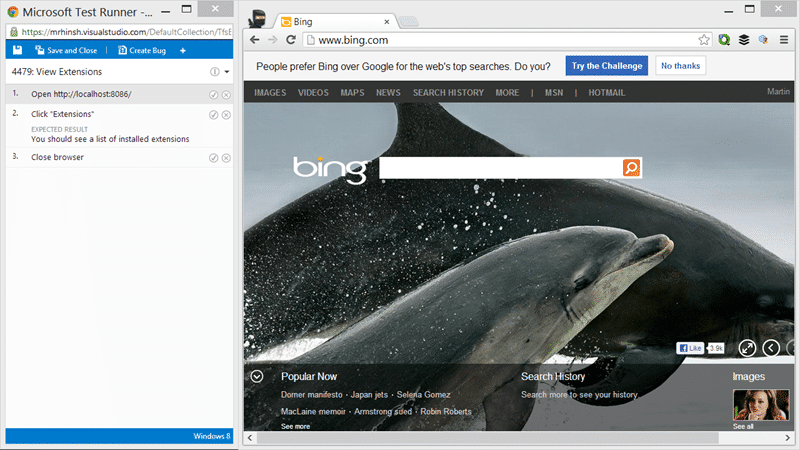Viewport: 800px width, 450px height.
Task: Click the green circular extension icon
Action: point(724,39)
